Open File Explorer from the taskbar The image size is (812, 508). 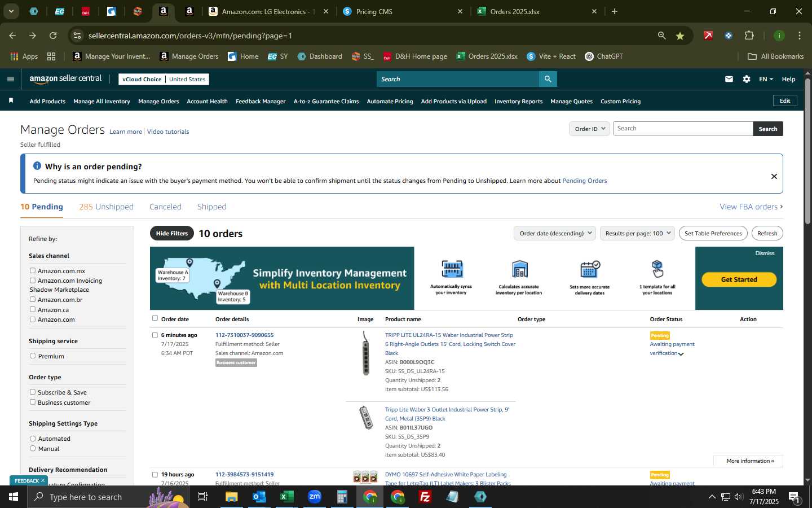(x=232, y=497)
